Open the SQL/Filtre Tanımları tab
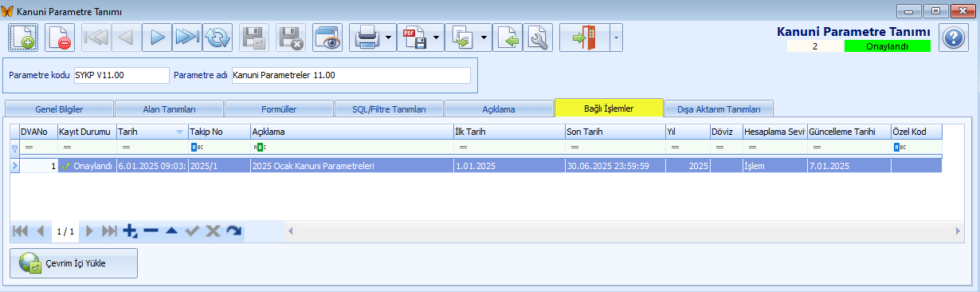 (389, 109)
